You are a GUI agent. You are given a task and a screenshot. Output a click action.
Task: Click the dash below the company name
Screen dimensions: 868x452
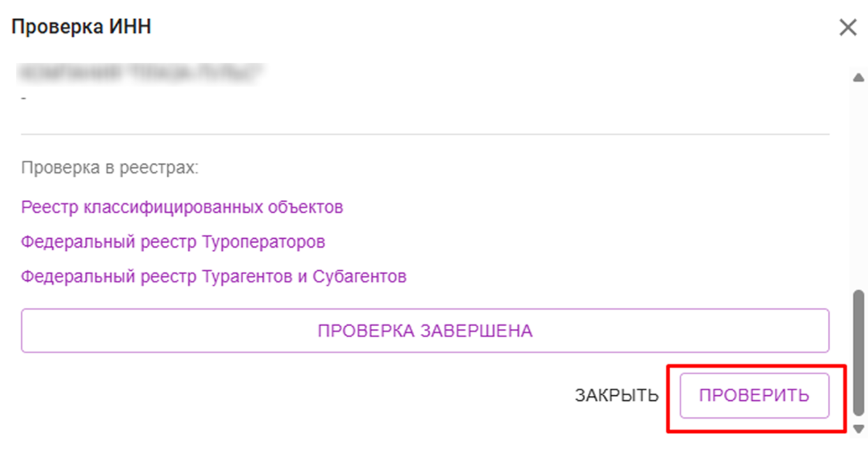[24, 98]
